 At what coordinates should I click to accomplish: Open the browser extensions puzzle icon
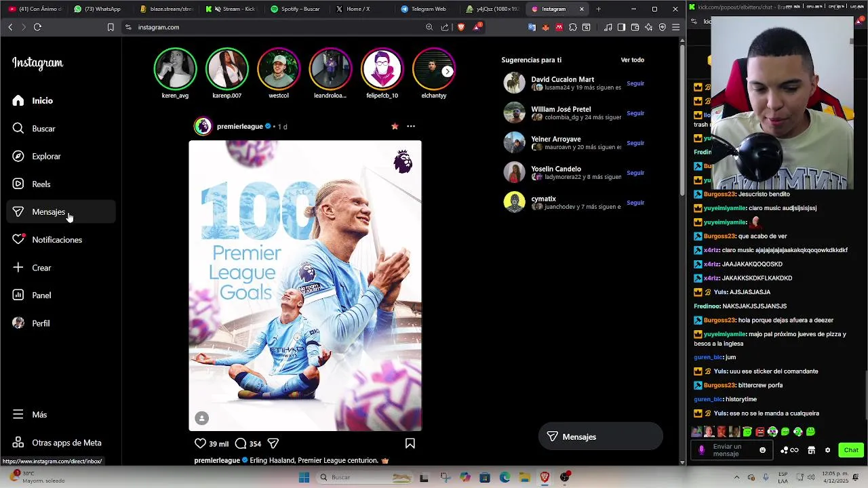click(573, 27)
